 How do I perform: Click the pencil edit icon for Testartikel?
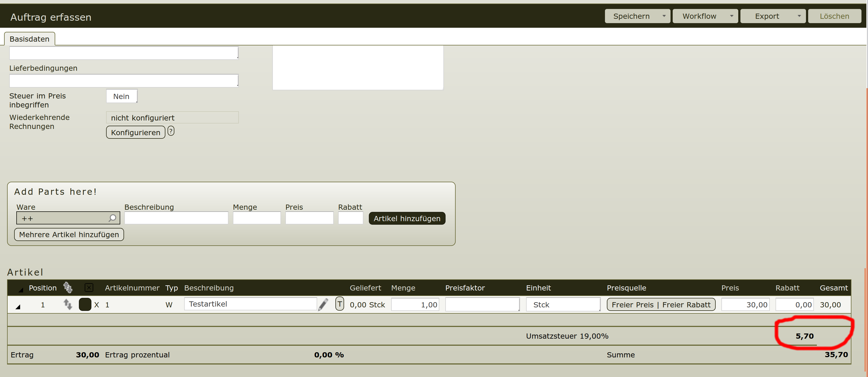pos(323,305)
